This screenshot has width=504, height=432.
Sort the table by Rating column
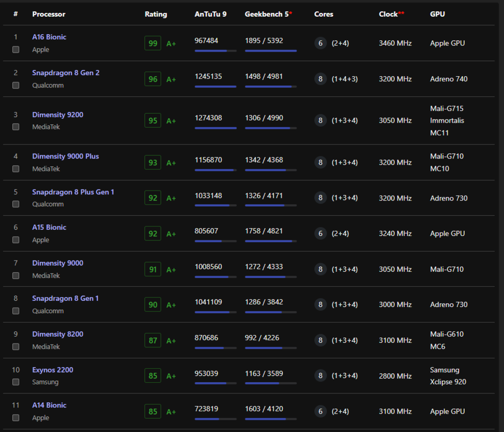click(x=156, y=14)
